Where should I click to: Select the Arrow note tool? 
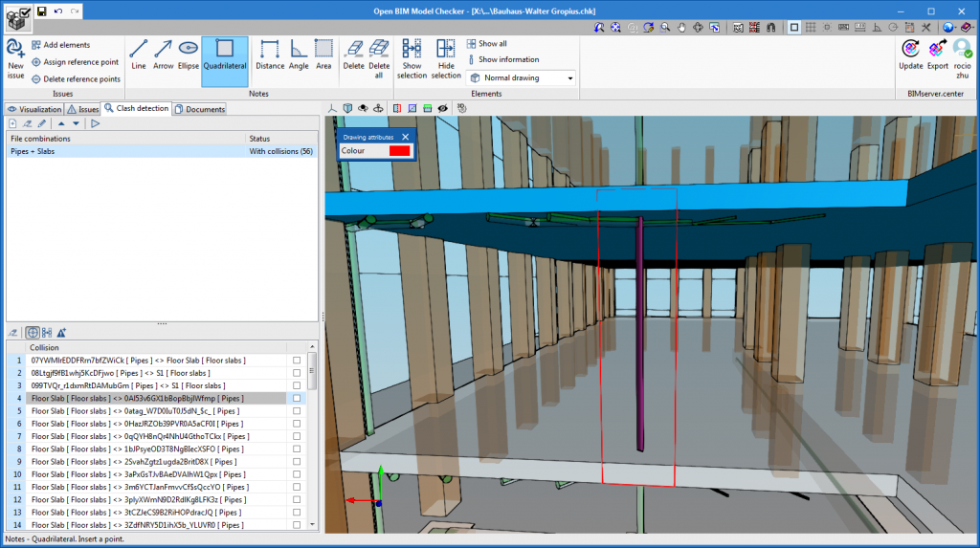coord(164,55)
